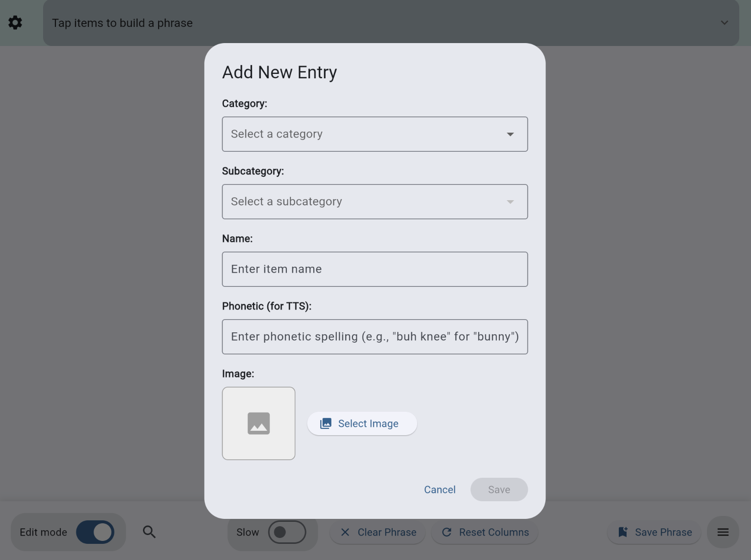
Task: Click the gallery icon in Select Image
Action: click(x=326, y=423)
